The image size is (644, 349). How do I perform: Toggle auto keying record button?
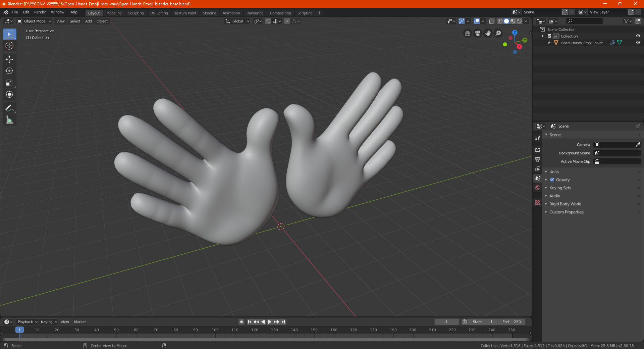(241, 322)
